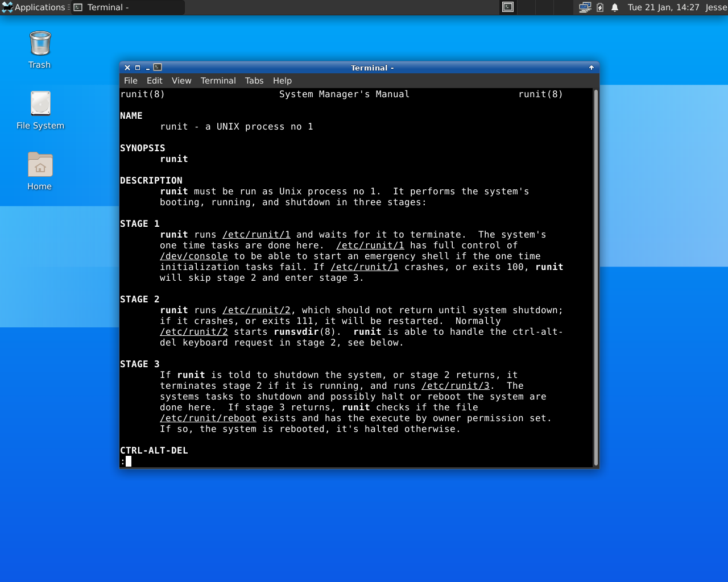
Task: Click the System Manager's Manual header text
Action: coord(344,94)
